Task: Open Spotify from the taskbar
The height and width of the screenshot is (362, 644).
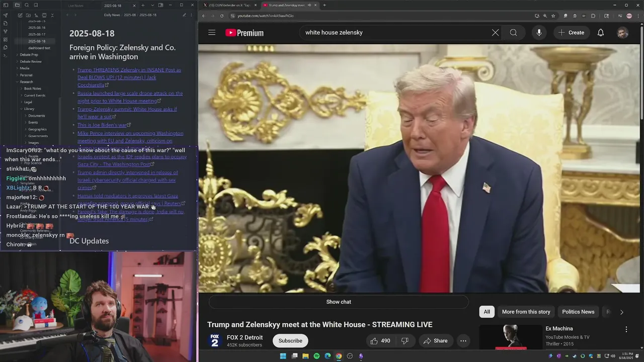Action: [x=316, y=356]
